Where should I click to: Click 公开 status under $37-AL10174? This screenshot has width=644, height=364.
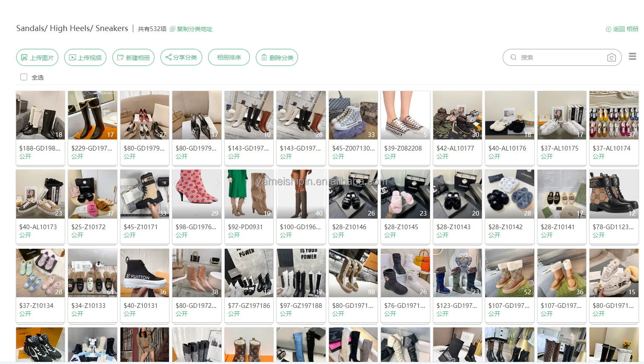coord(598,156)
